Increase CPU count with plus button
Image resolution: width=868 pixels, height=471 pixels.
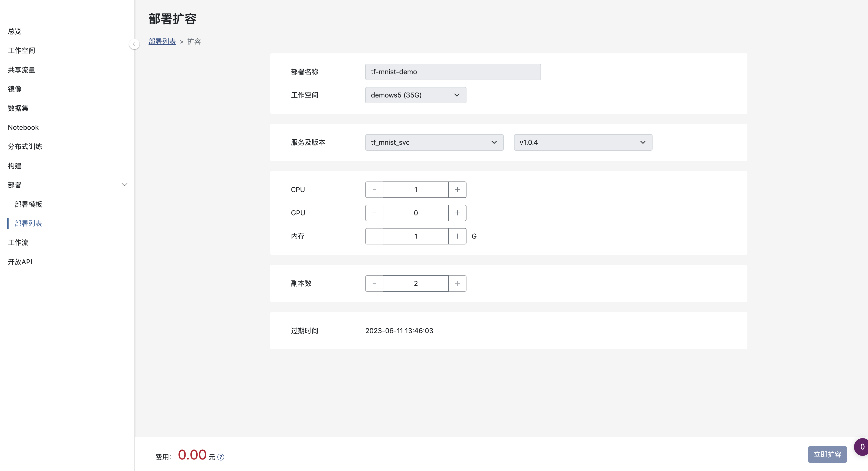457,190
